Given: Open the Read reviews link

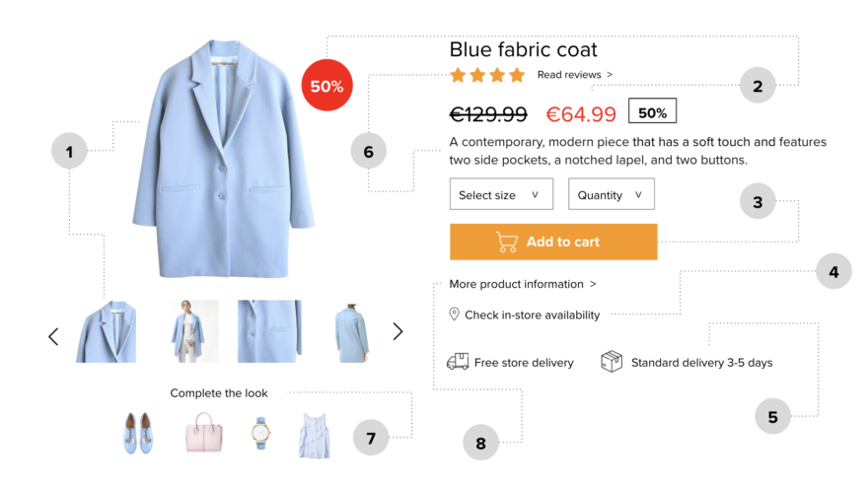Looking at the screenshot, I should tap(575, 75).
